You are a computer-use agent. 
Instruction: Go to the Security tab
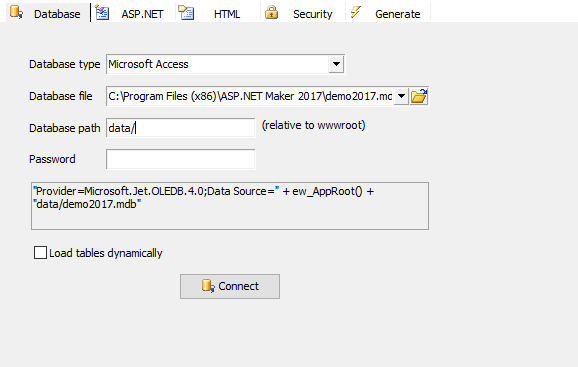(303, 13)
